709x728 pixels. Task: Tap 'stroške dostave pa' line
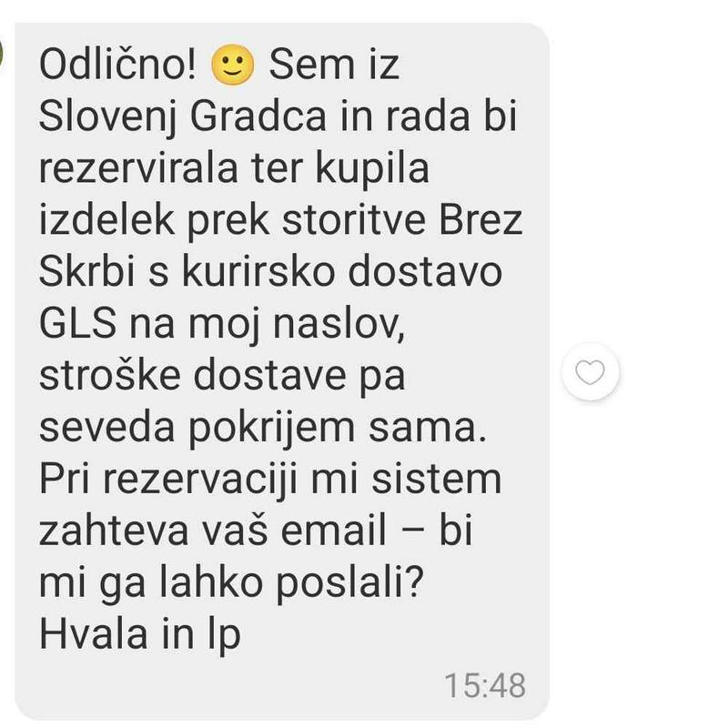222,376
